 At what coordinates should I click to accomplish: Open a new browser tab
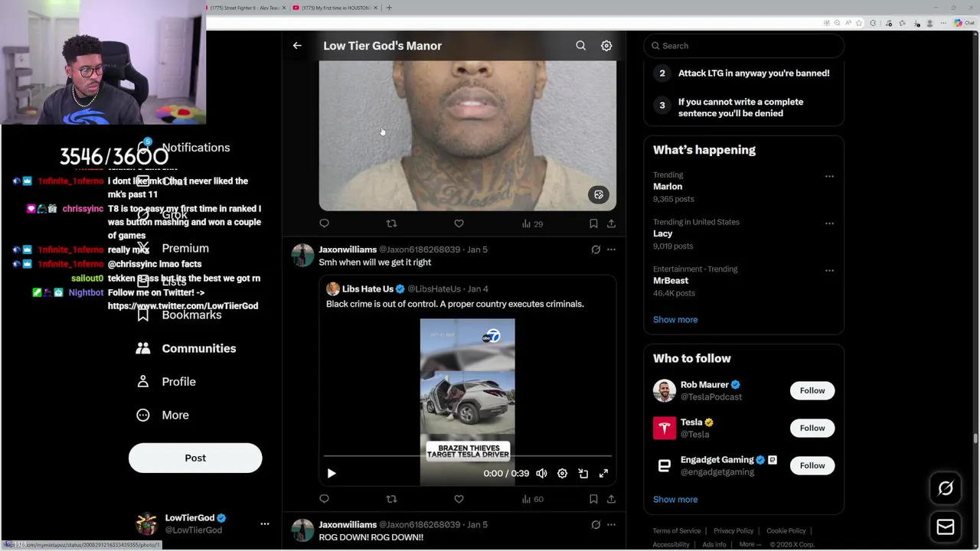coord(389,8)
